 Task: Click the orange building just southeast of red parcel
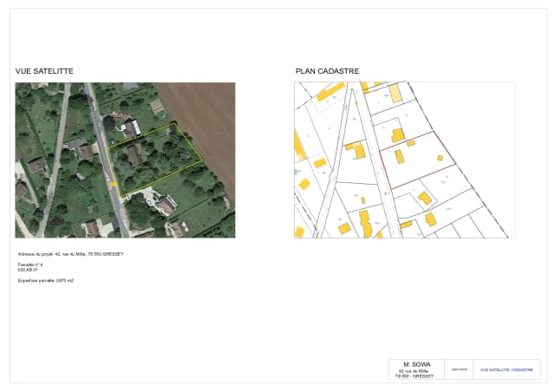[424, 199]
